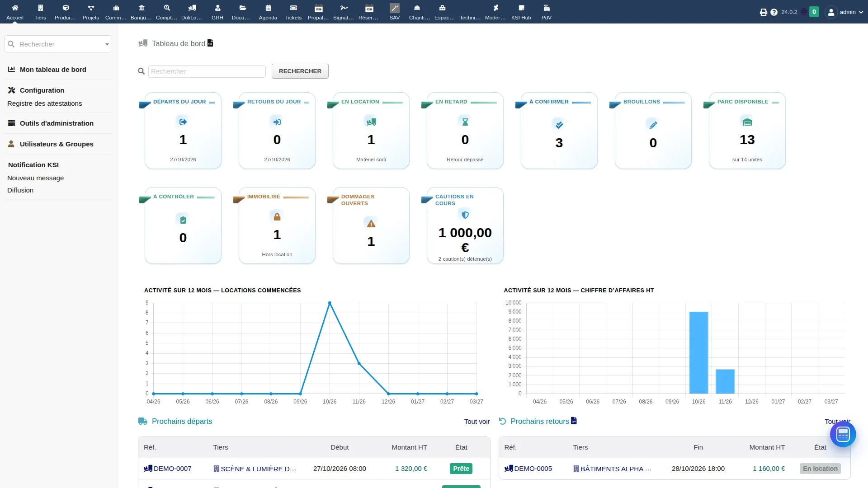The width and height of the screenshot is (868, 488).
Task: Click the RECHERCHER button
Action: pyautogui.click(x=300, y=71)
